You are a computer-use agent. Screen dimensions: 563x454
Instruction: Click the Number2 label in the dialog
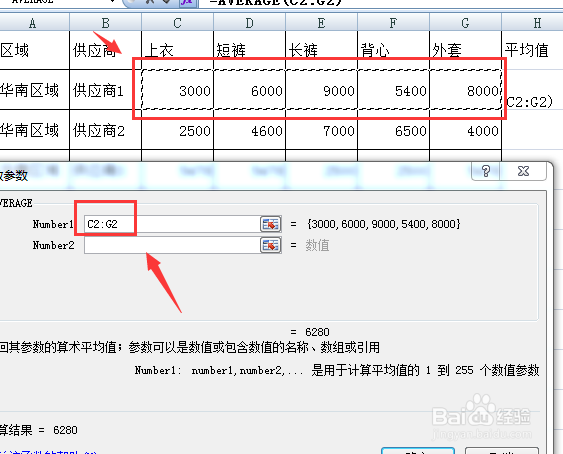point(53,245)
